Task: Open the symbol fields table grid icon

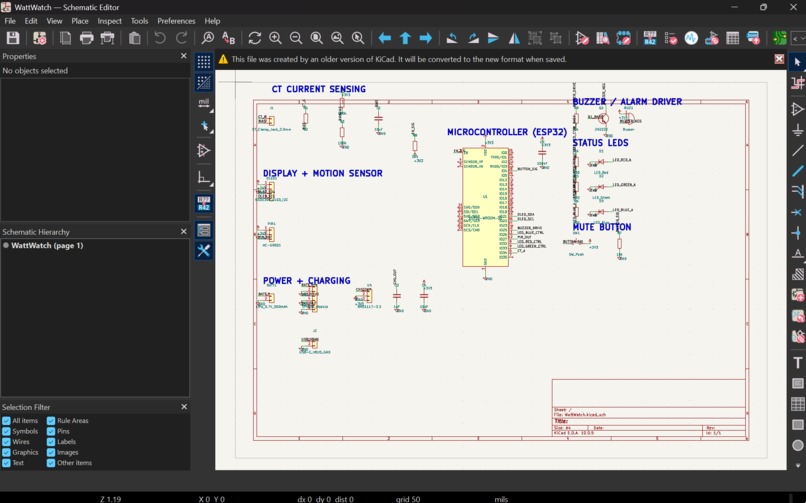Action: [x=732, y=38]
